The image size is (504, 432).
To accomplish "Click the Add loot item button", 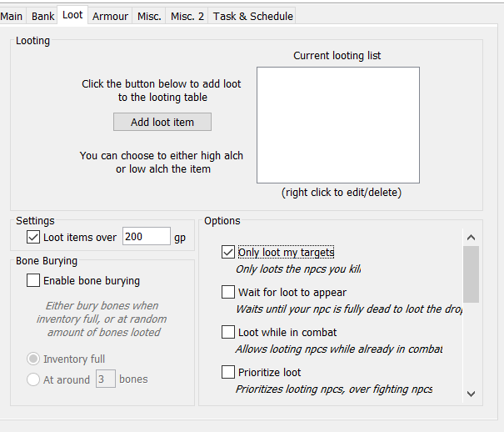I will point(162,122).
